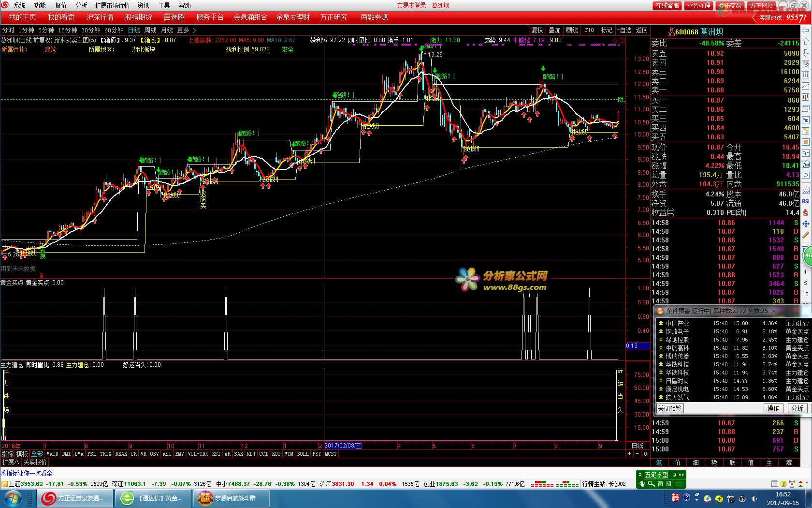812x508 pixels.
Task: Click the documents stack icon in sidebar
Action: pos(806,108)
